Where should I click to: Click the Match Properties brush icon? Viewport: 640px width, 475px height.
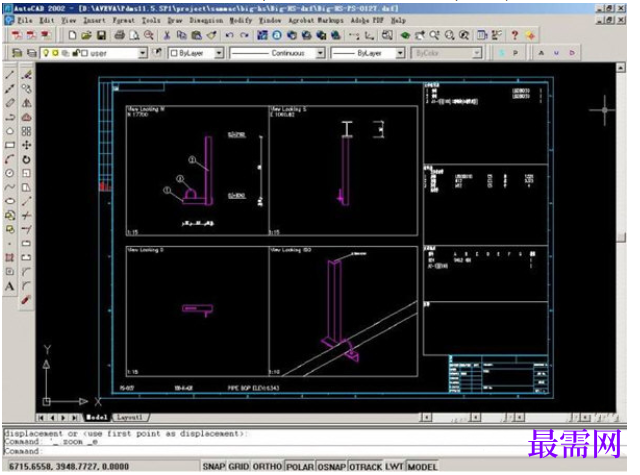[x=211, y=36]
